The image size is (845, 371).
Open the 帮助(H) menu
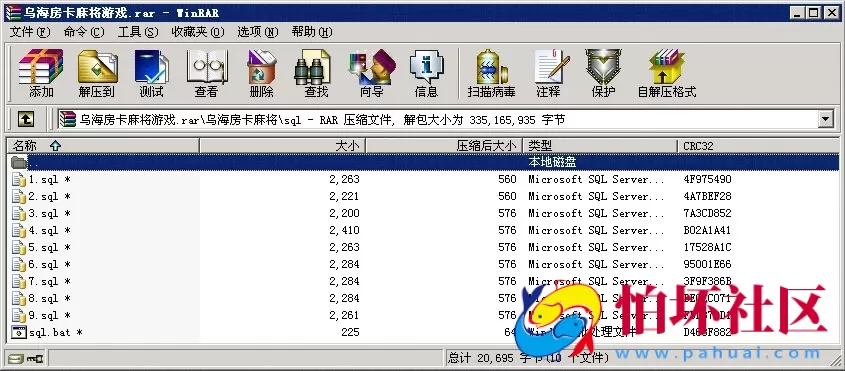312,32
